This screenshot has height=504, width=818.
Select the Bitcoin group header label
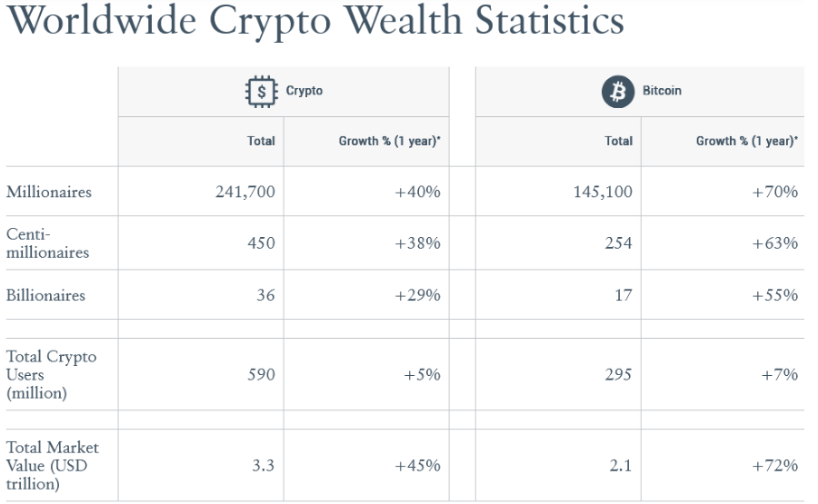[662, 91]
